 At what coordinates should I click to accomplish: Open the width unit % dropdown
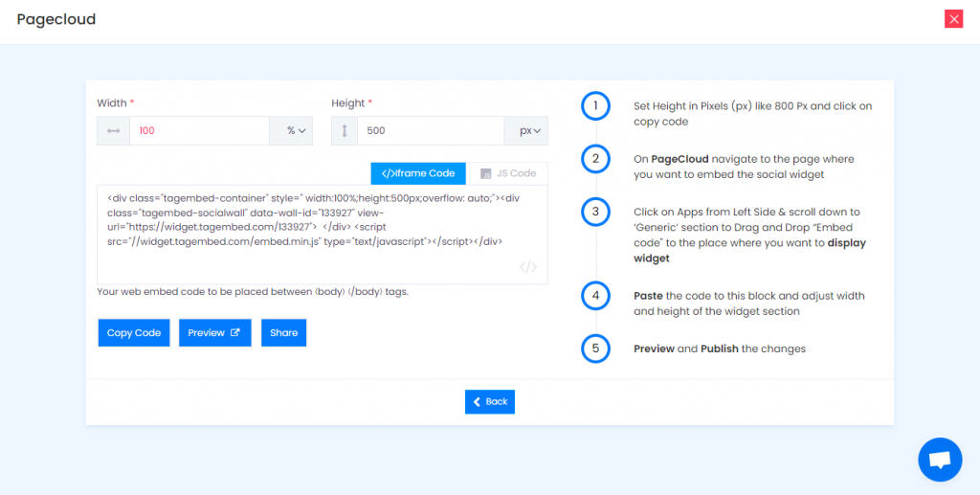pyautogui.click(x=291, y=131)
